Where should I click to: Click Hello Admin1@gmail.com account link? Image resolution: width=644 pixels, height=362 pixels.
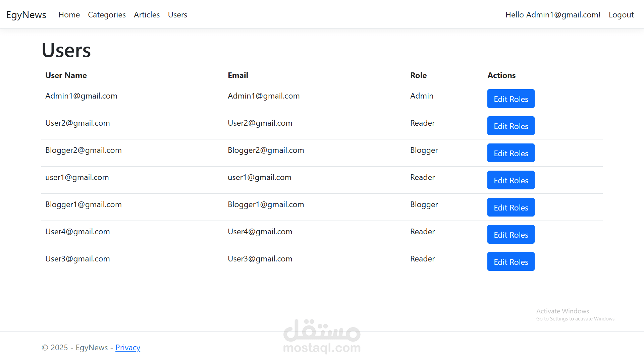[x=553, y=15]
